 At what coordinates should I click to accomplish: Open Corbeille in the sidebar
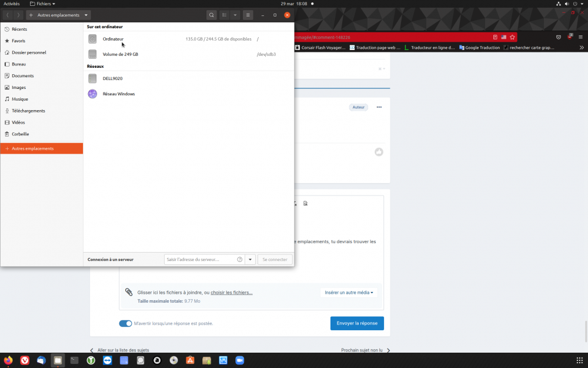tap(42, 134)
